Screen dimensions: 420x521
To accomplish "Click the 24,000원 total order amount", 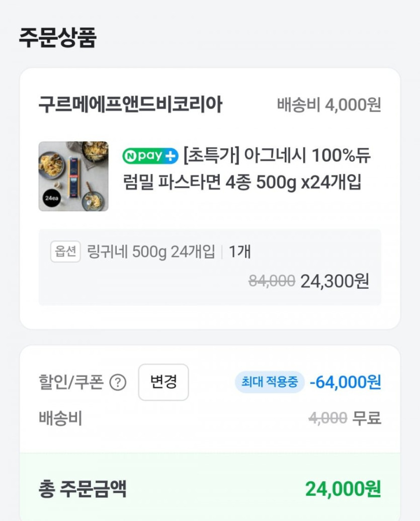I will (x=343, y=489).
